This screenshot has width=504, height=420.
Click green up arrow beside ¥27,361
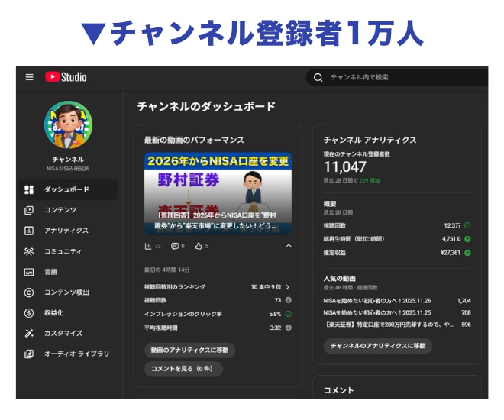click(x=467, y=253)
